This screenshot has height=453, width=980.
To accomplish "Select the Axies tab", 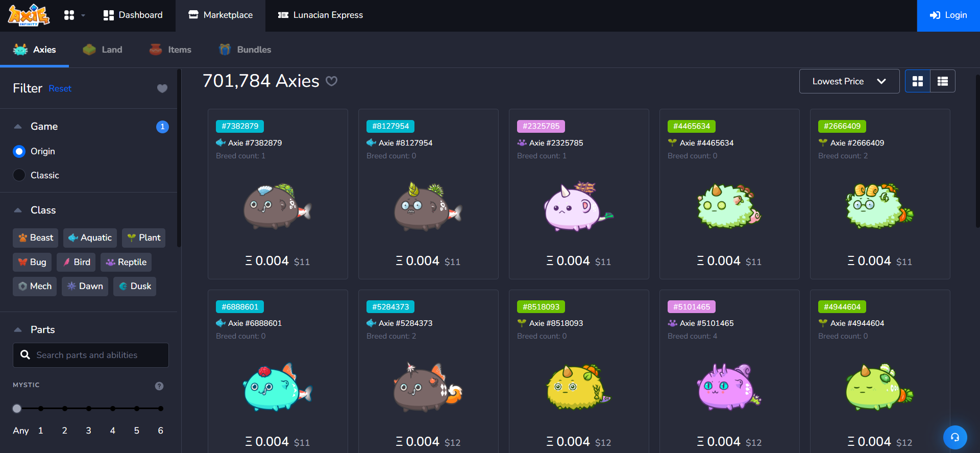I will 35,50.
